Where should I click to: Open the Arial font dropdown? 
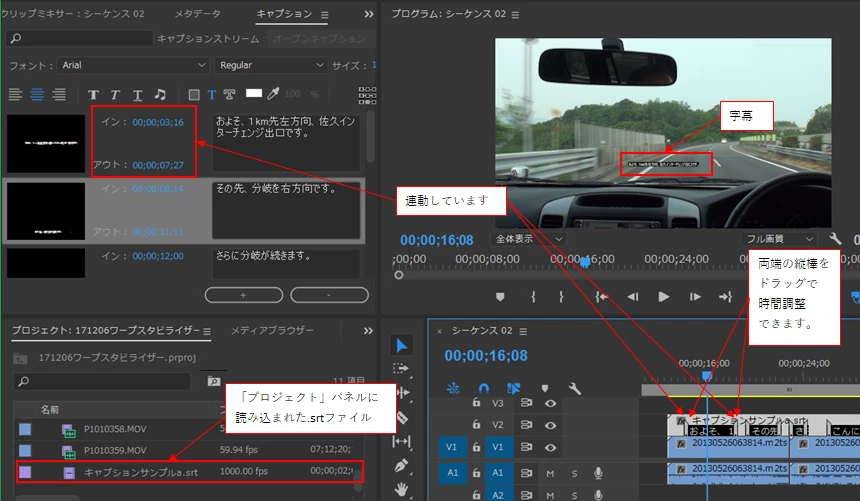[x=133, y=65]
